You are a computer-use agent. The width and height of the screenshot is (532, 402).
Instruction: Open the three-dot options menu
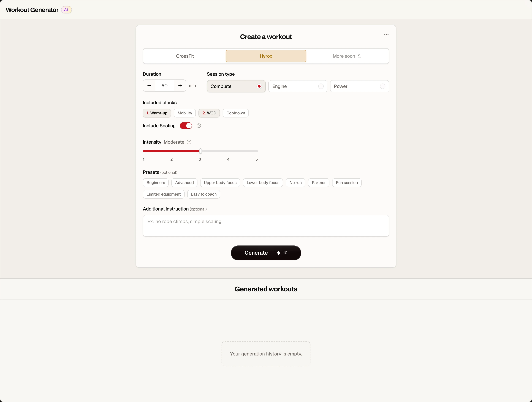tap(386, 35)
